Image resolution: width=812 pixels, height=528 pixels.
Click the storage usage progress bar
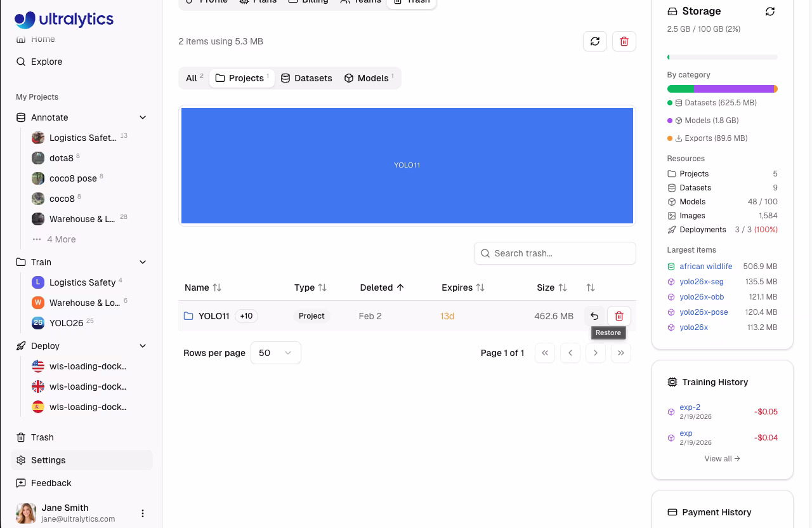tap(723, 57)
